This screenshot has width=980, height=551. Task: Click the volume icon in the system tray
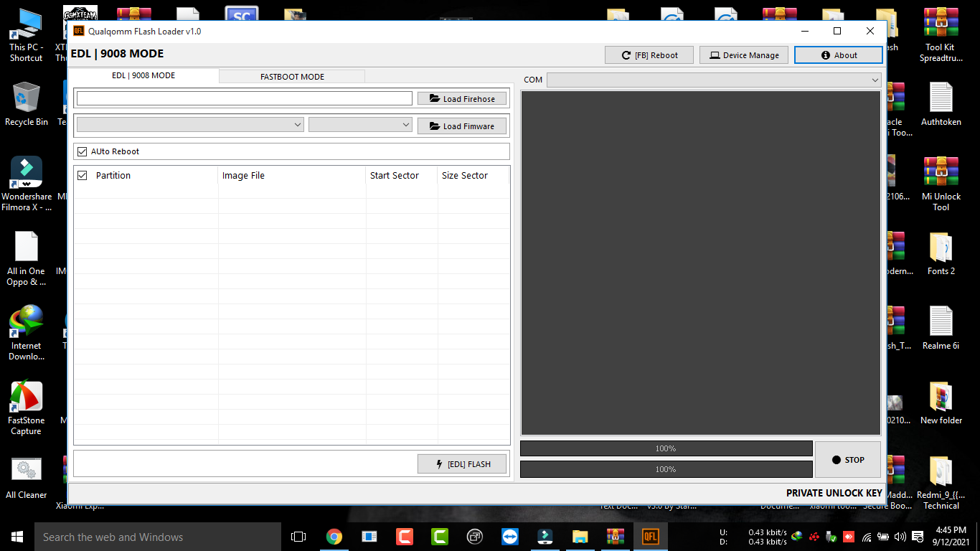coord(900,537)
